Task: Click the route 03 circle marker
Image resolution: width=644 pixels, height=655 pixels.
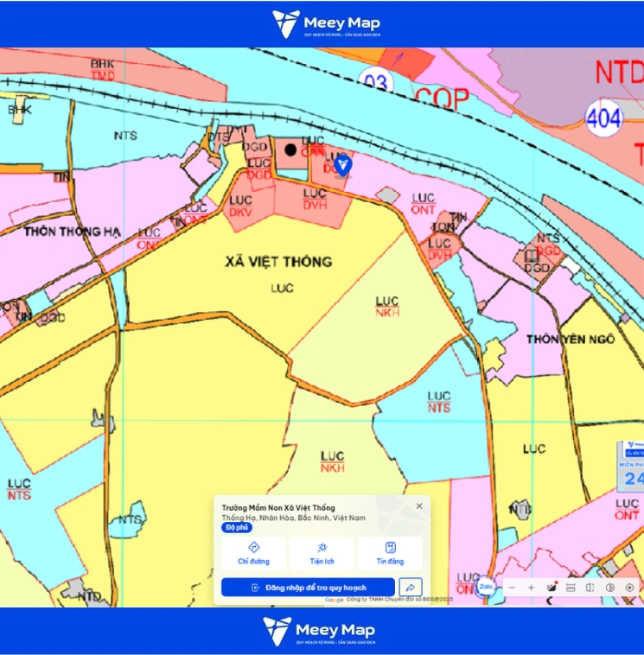Action: click(376, 80)
